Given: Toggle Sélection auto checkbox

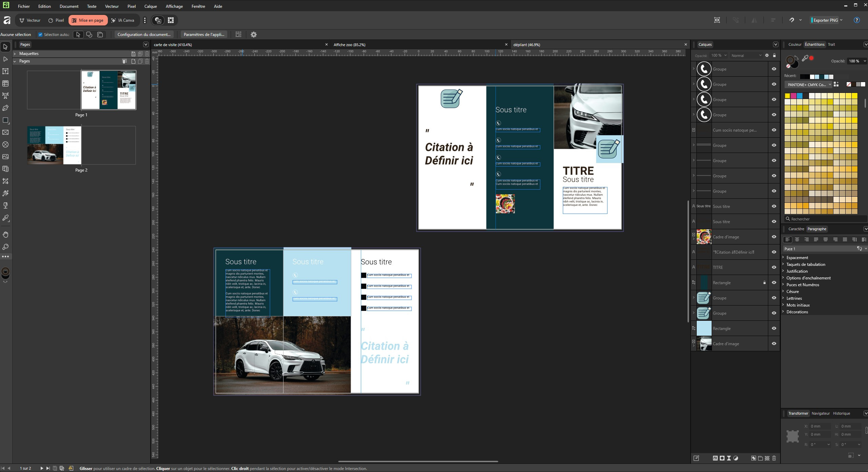Looking at the screenshot, I should tap(40, 35).
